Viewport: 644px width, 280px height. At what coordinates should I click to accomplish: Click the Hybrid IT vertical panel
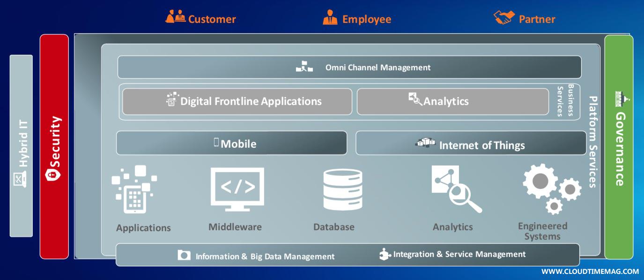21,145
